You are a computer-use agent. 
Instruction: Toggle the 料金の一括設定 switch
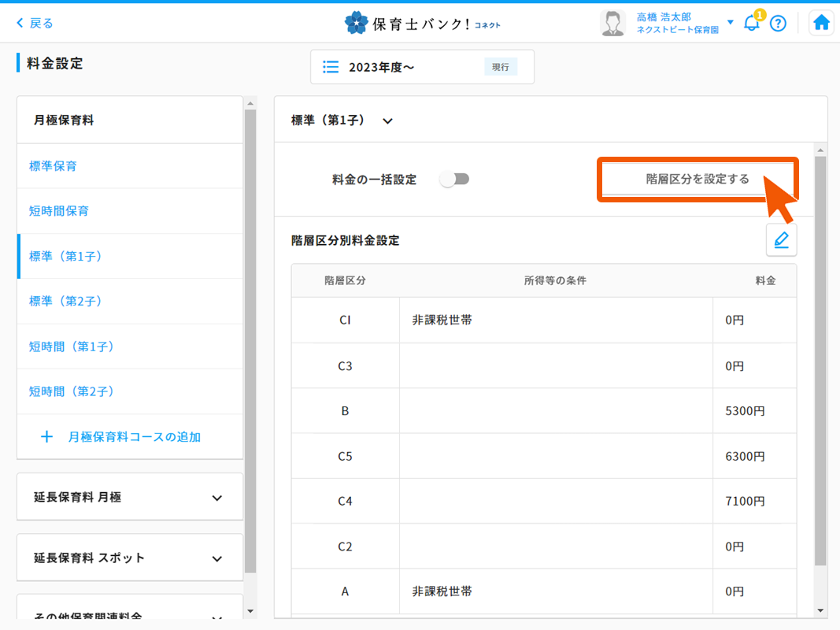click(x=455, y=180)
